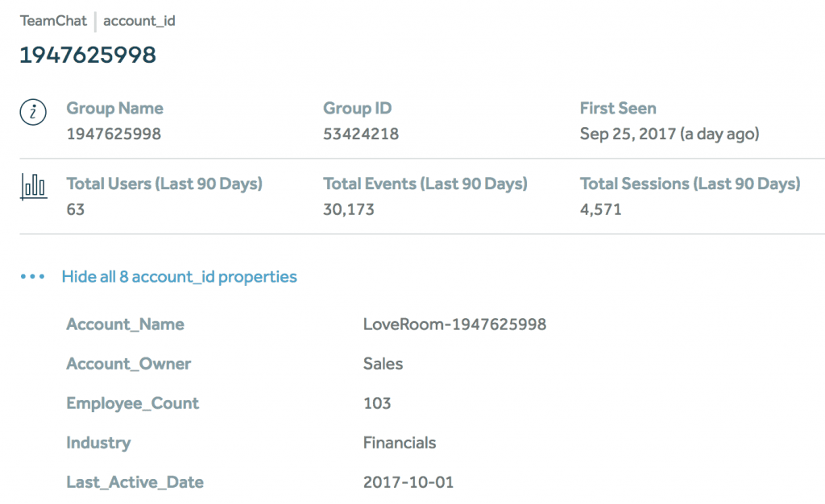Click Total Users (Last 90 Days) label

pyautogui.click(x=164, y=184)
